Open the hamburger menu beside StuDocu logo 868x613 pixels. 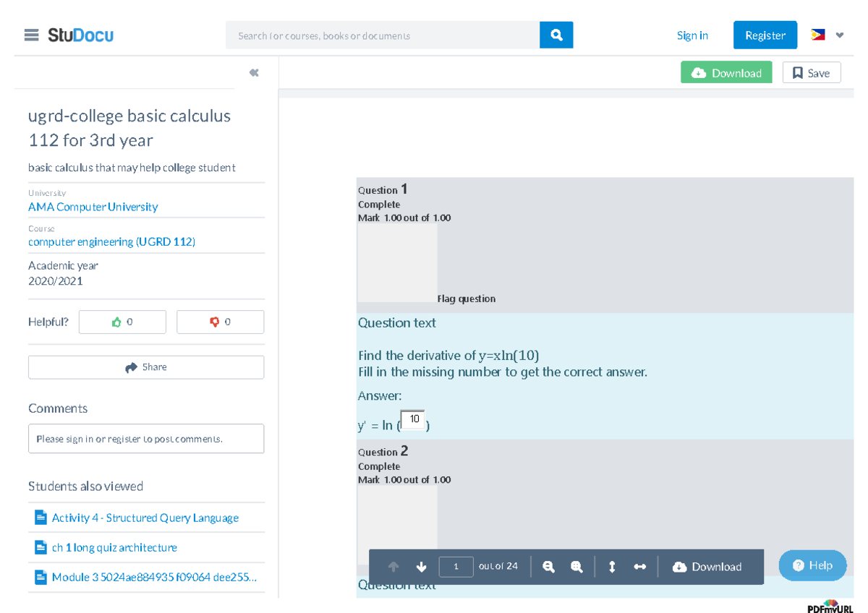click(x=31, y=35)
